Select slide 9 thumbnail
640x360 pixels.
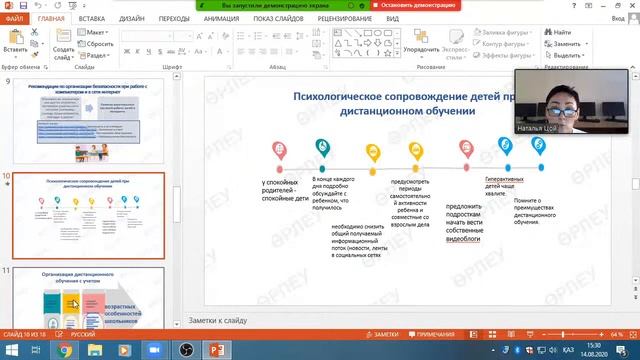click(x=89, y=121)
